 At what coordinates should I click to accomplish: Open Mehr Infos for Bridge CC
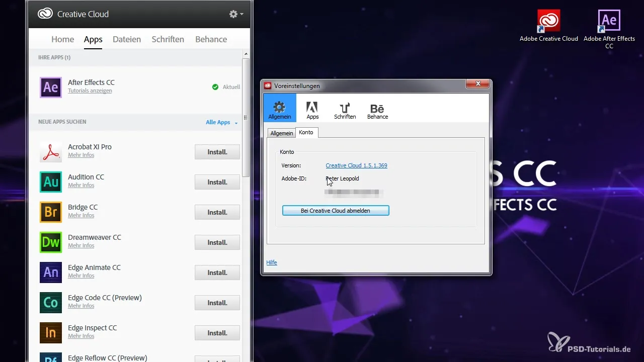(81, 216)
